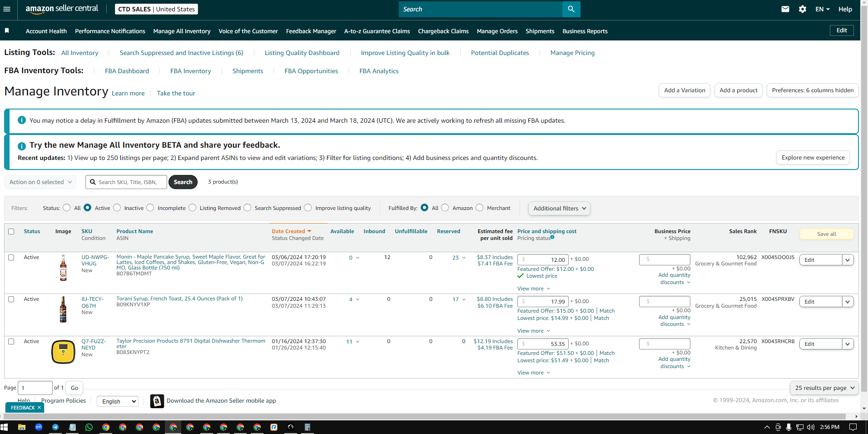Select the Listing Removed status filter
868x434 pixels.
click(x=193, y=208)
